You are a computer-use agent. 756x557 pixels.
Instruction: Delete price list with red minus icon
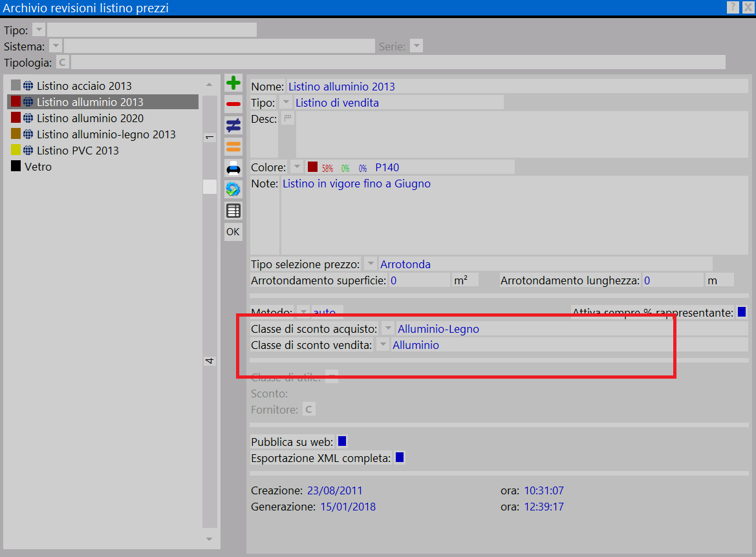(x=233, y=104)
